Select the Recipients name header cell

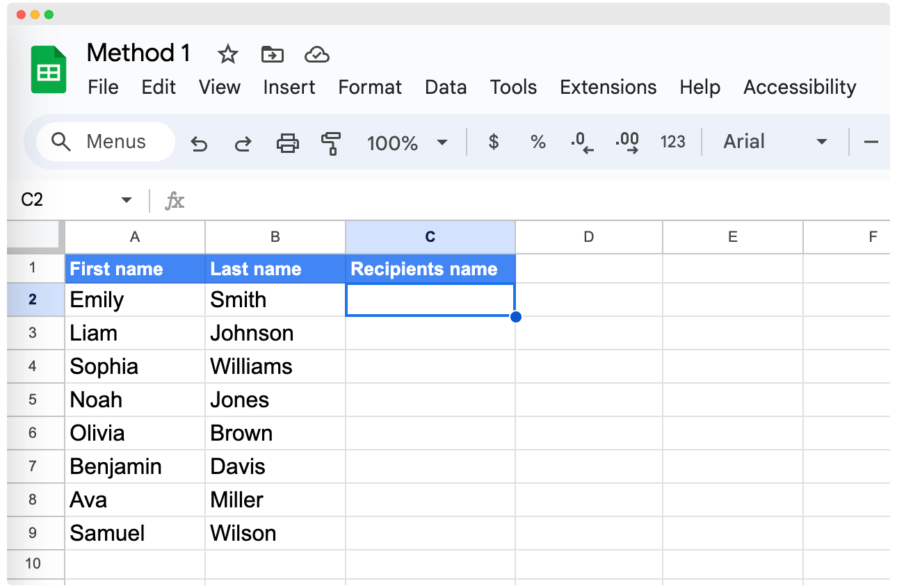click(x=430, y=269)
